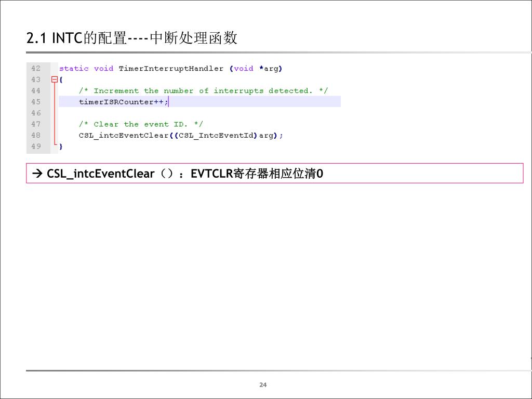Click line number 45 in the gutter
This screenshot has height=399, width=532.
tap(36, 102)
